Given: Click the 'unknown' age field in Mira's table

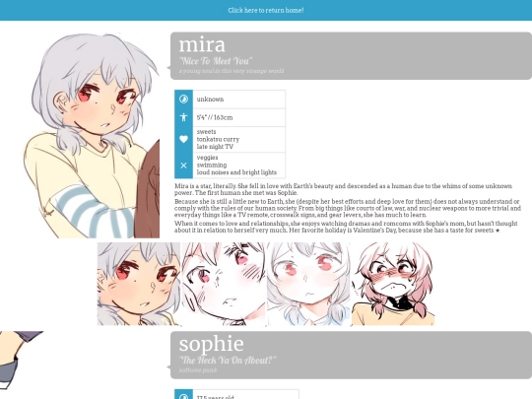Looking at the screenshot, I should click(239, 100).
